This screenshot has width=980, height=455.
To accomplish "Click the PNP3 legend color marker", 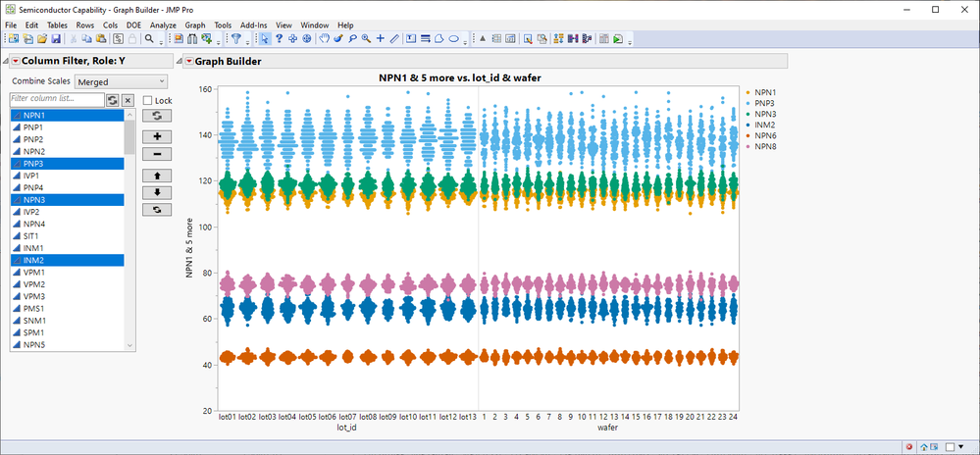I will pyautogui.click(x=748, y=103).
